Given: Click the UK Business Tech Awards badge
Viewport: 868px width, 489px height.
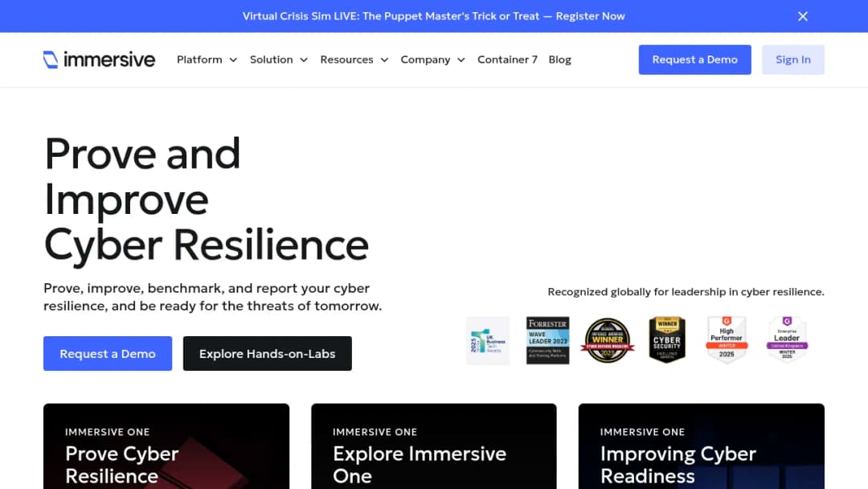Looking at the screenshot, I should click(x=488, y=340).
